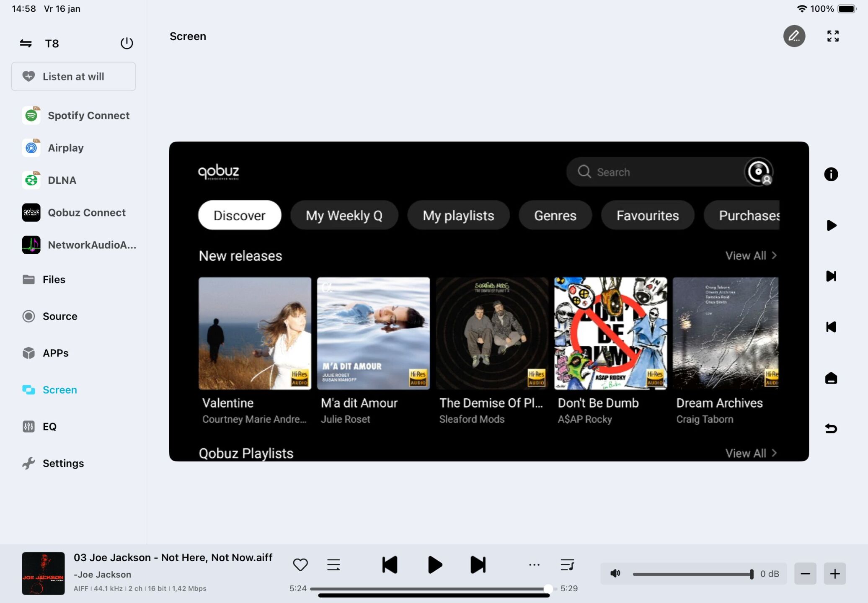Open the M'a dit Amour album cover
Viewport: 868px width, 603px height.
coord(373,333)
